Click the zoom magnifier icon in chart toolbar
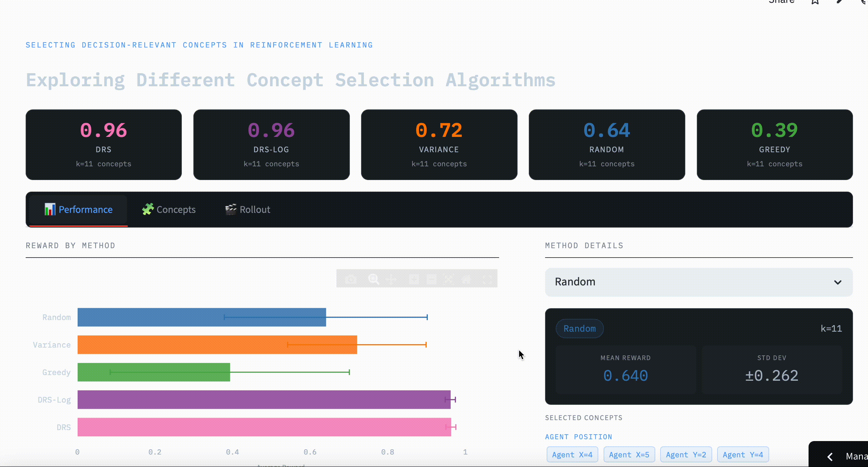 pyautogui.click(x=373, y=279)
